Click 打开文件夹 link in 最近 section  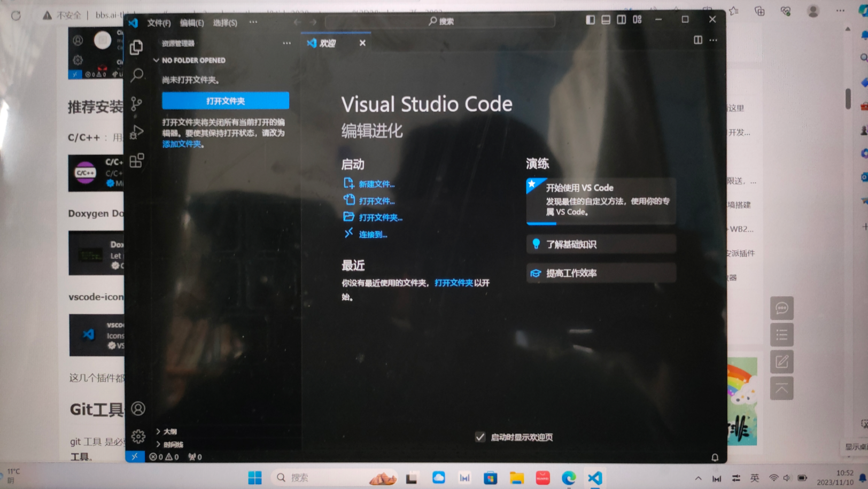point(454,283)
